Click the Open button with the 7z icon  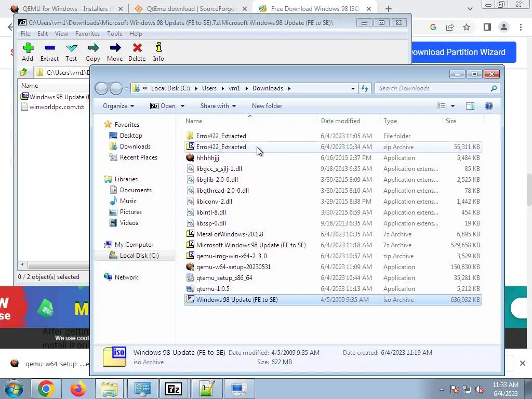click(x=163, y=106)
